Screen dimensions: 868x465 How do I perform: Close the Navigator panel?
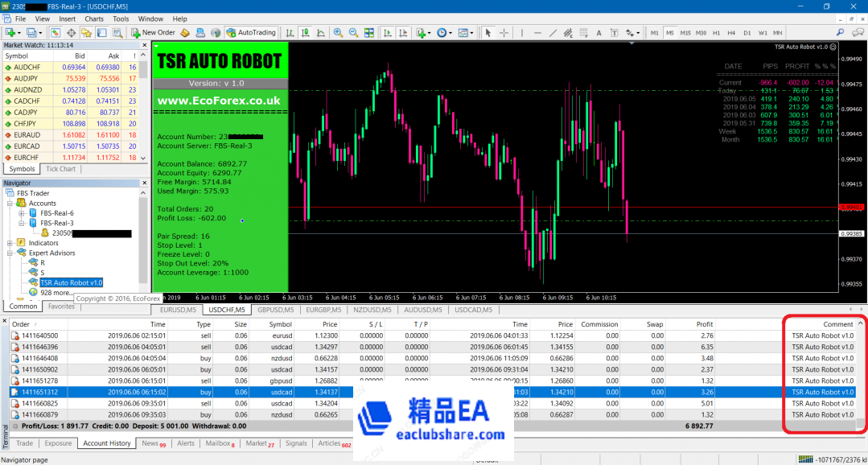[145, 183]
